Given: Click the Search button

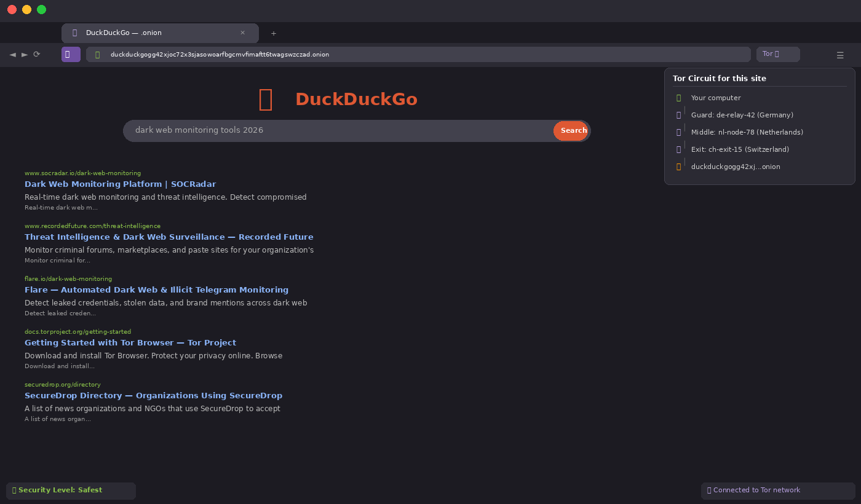Looking at the screenshot, I should tap(572, 130).
